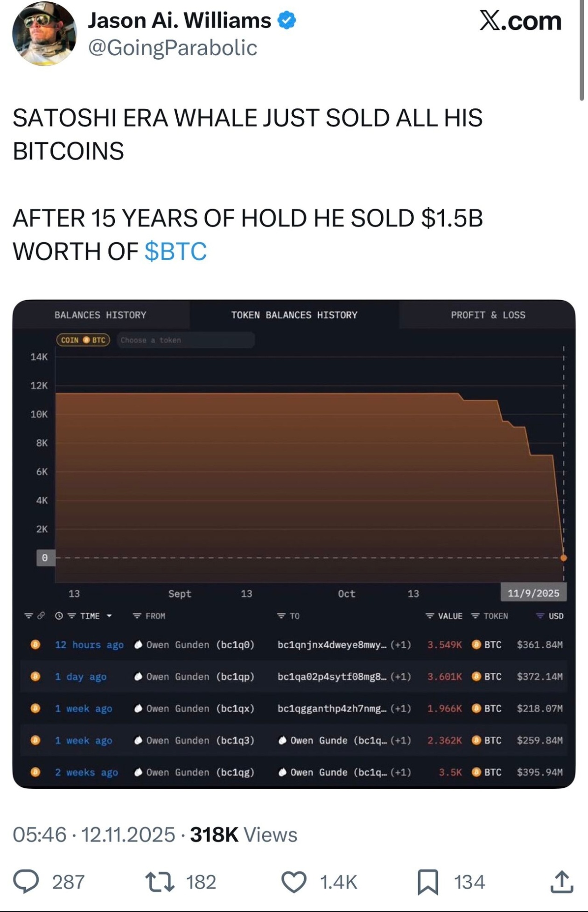
Task: Click the reply comment icon
Action: pyautogui.click(x=26, y=882)
